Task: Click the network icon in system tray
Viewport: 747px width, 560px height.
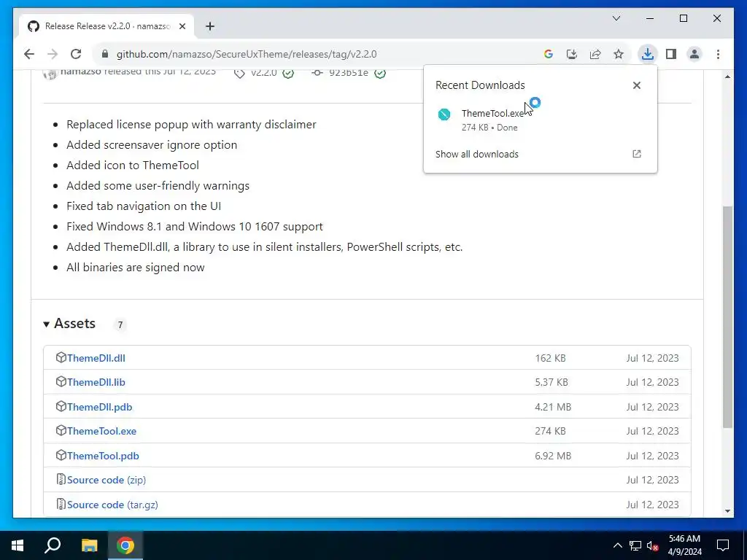Action: point(635,545)
